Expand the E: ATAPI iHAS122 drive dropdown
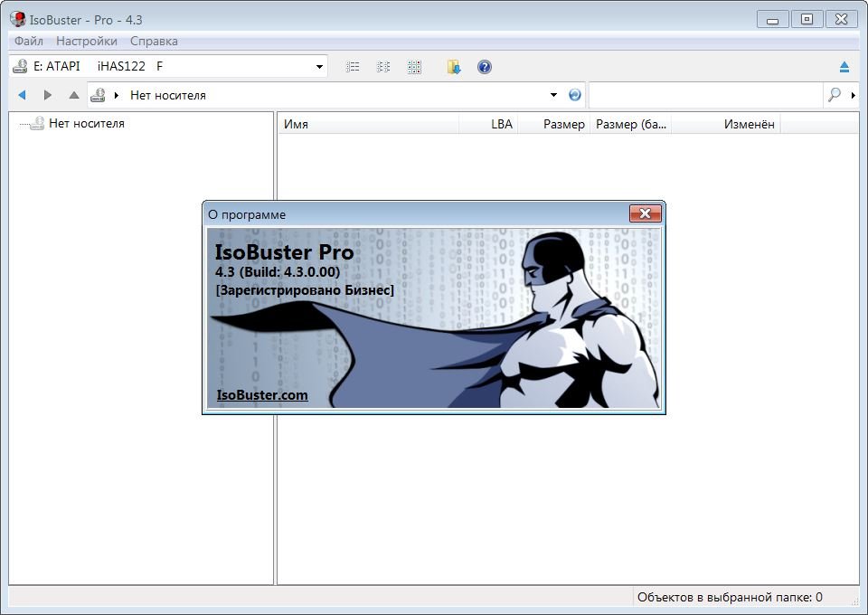 click(319, 67)
